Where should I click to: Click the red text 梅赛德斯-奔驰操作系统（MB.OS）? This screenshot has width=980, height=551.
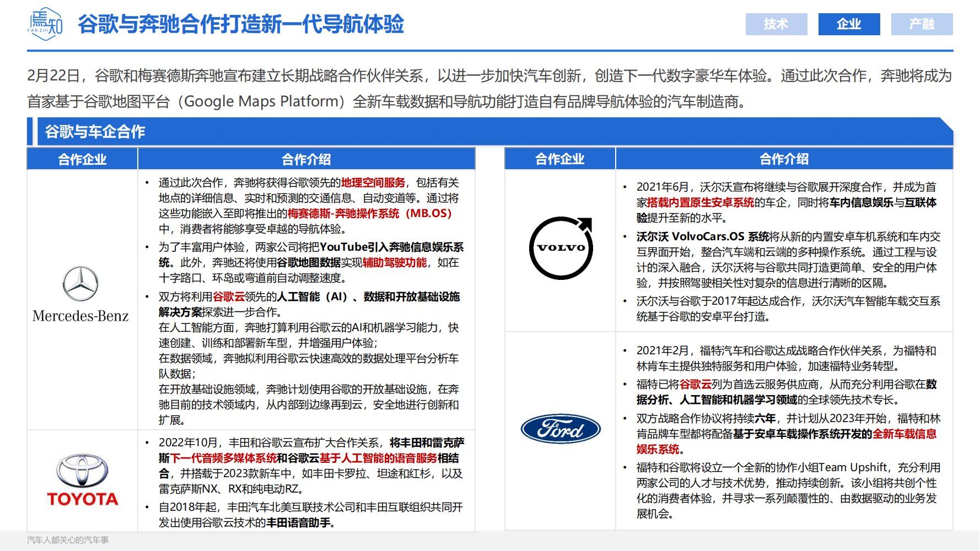tap(370, 213)
